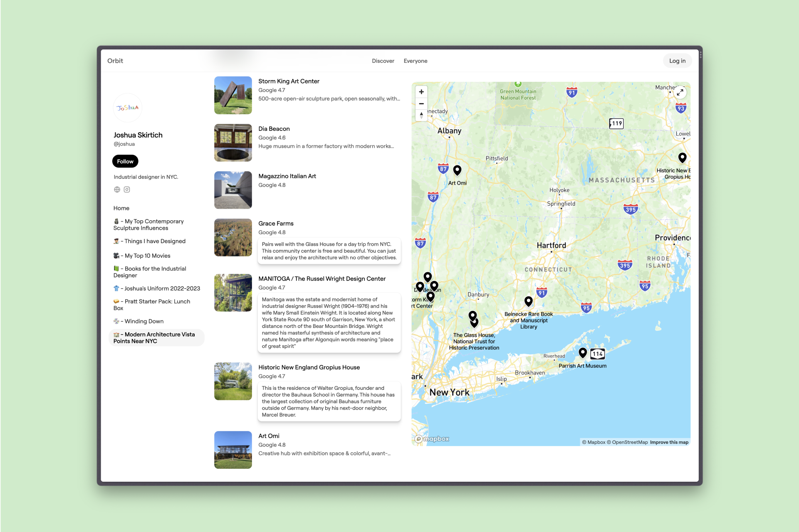The width and height of the screenshot is (799, 532).
Task: Click Magazzino Italian Art title
Action: tap(287, 176)
